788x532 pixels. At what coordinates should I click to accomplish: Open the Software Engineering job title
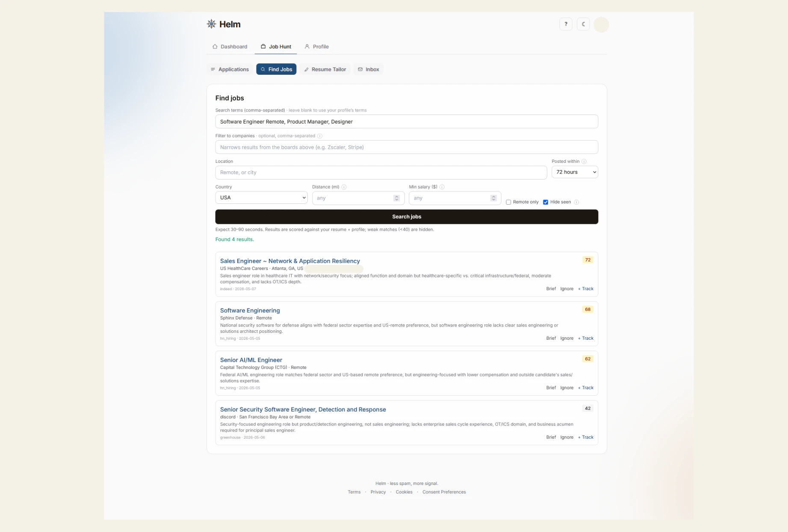pyautogui.click(x=250, y=310)
